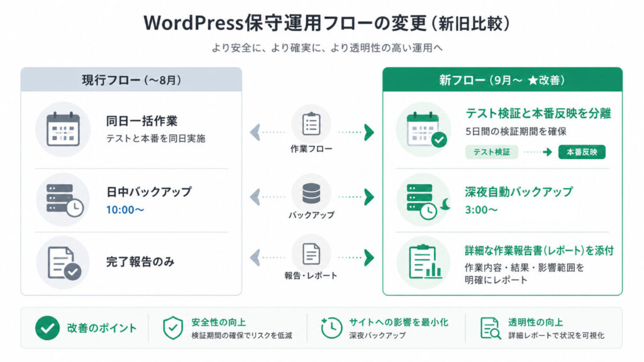Click the テストと本番を同日実施 description
This screenshot has height=362, width=644.
coord(156,139)
